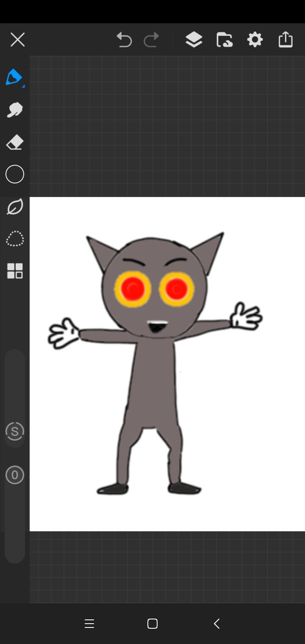Tap the character's right red eye
The height and width of the screenshot is (644, 305).
tap(177, 289)
